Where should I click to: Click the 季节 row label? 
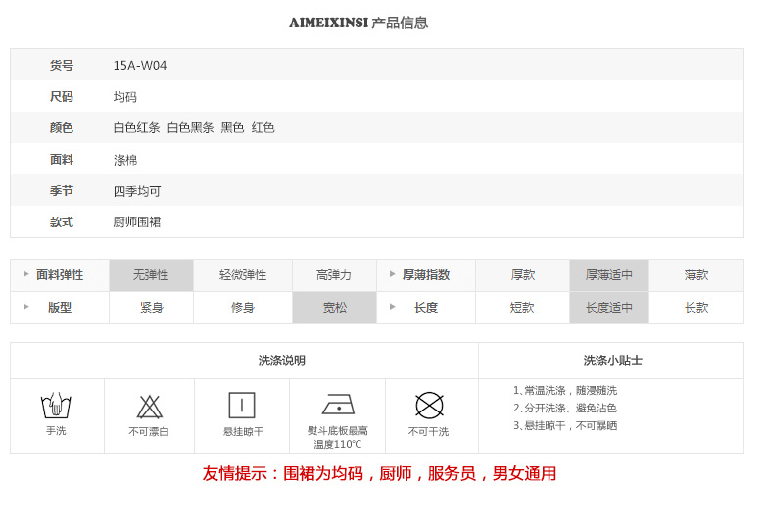pos(62,191)
